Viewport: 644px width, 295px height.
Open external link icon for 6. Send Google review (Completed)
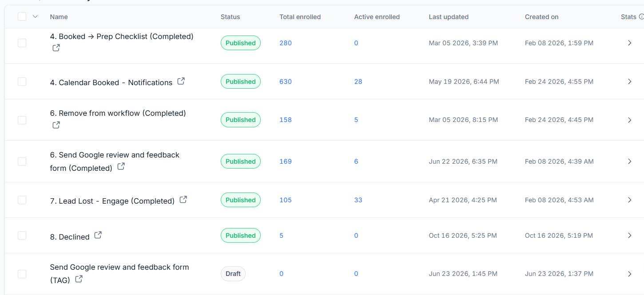tap(121, 167)
